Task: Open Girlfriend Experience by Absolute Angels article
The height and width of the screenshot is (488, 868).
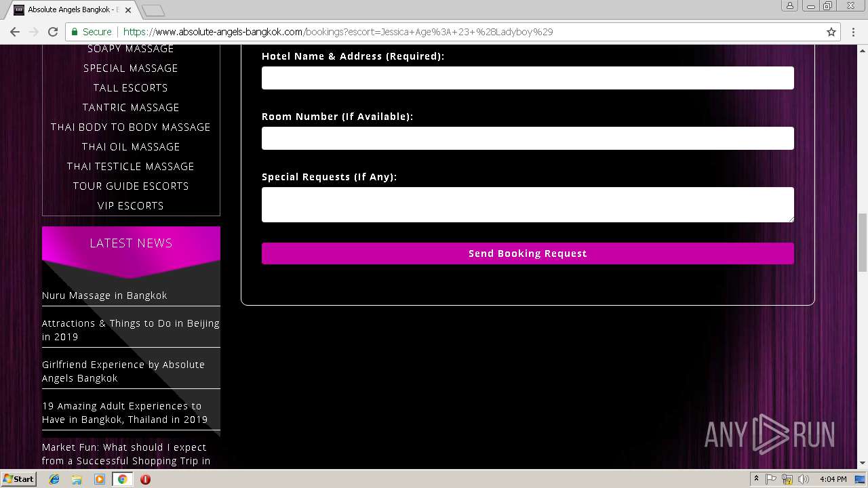Action: coord(123,371)
